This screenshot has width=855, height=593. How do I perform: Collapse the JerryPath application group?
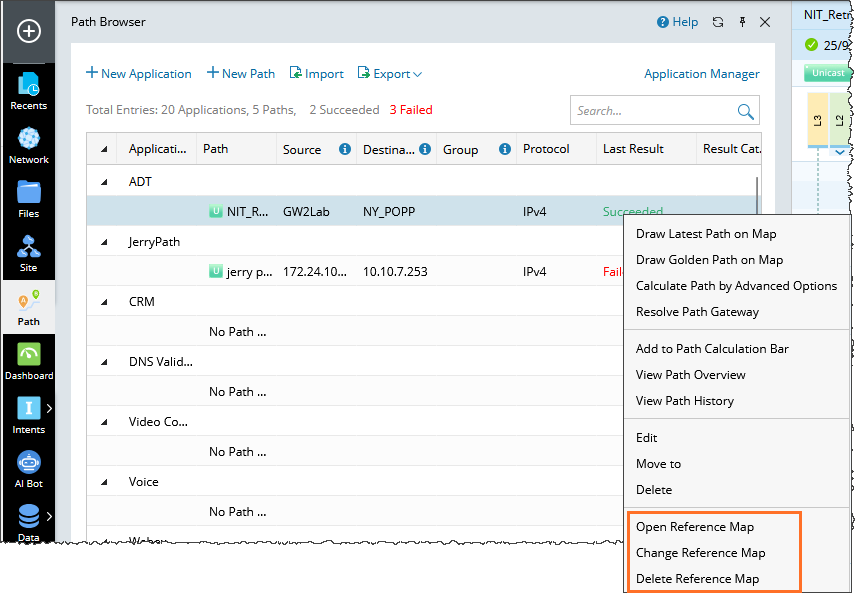pos(105,242)
